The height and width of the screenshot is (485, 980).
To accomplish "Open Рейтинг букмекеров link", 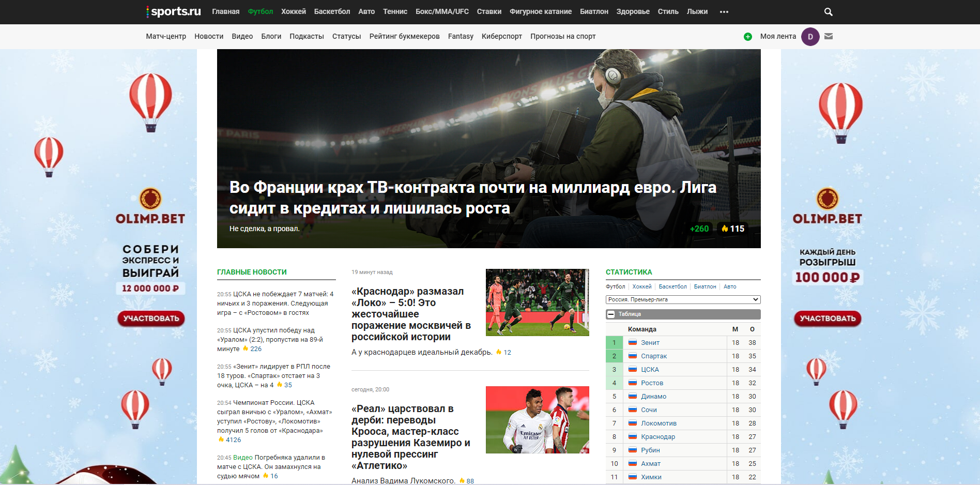I will click(x=404, y=36).
